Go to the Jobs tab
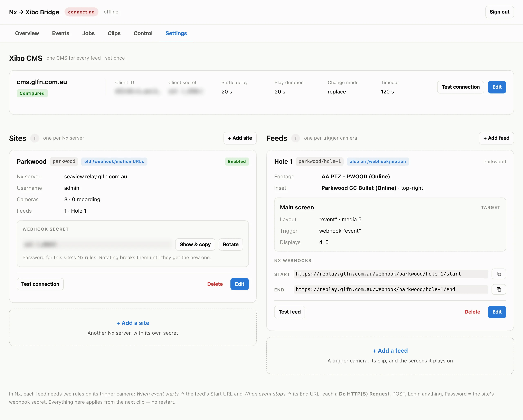 [88, 33]
